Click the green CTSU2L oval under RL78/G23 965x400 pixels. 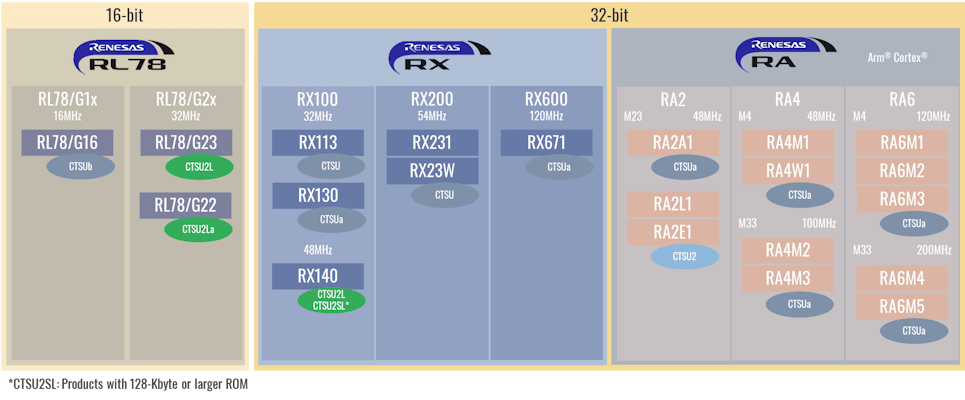(x=198, y=167)
